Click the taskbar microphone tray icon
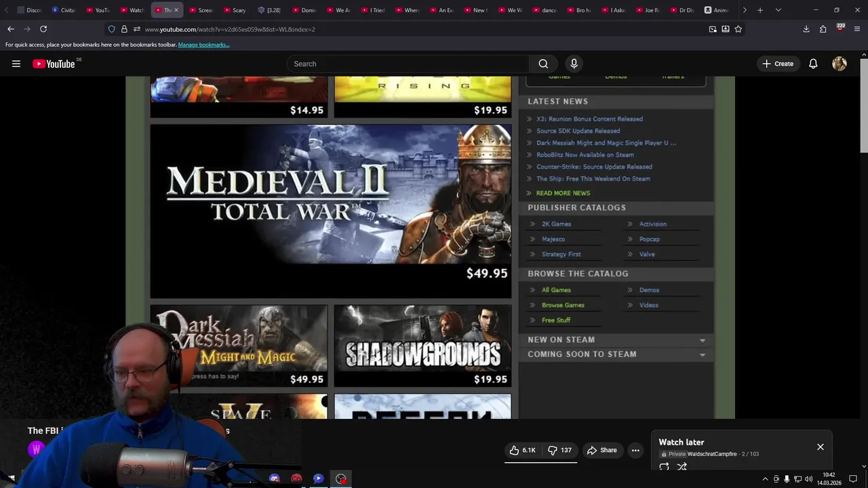This screenshot has width=868, height=488. [787, 479]
